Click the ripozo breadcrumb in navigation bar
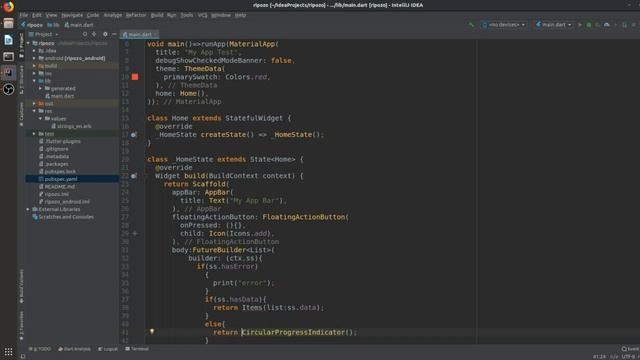This screenshot has width=640, height=360. click(x=32, y=25)
